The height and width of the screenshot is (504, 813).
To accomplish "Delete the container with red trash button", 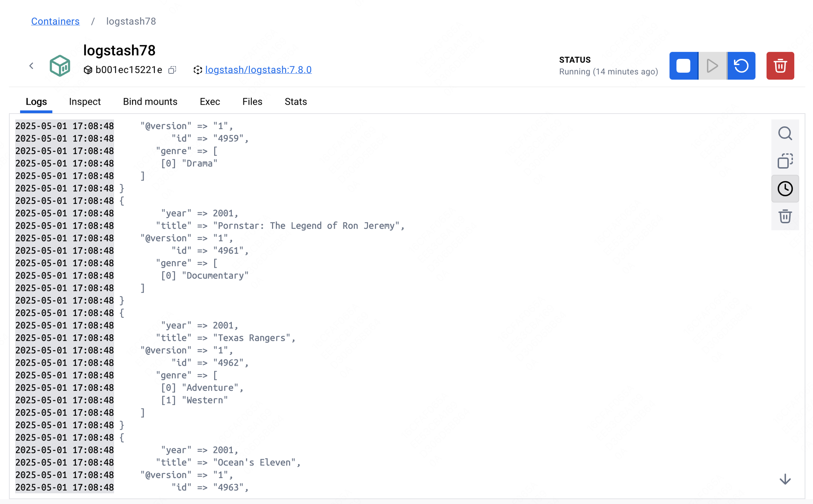I will tap(780, 66).
